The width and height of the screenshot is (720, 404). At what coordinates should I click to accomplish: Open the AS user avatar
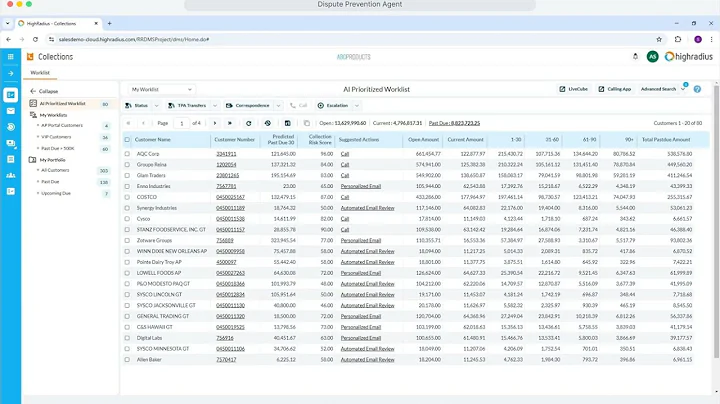(x=652, y=56)
